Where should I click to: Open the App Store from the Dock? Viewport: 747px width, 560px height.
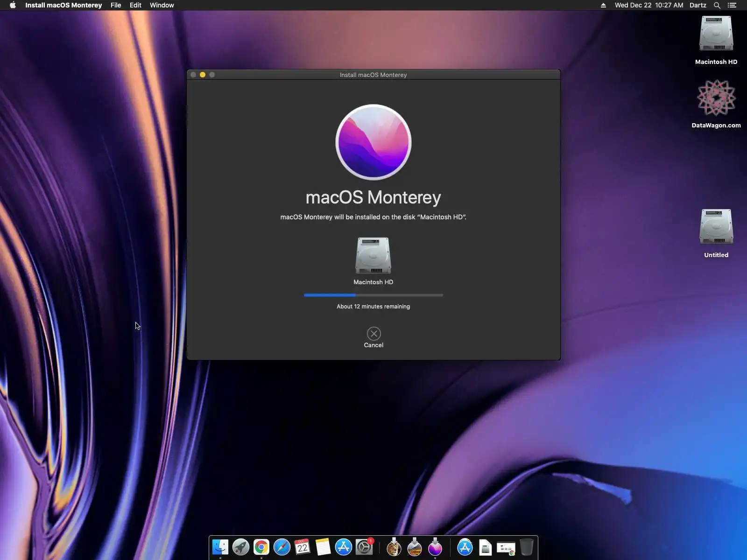(344, 547)
